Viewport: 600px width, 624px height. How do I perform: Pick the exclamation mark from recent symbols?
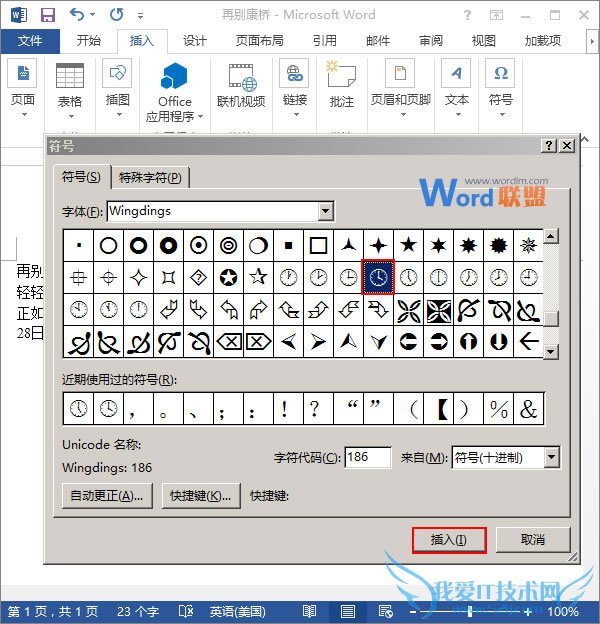pos(288,409)
